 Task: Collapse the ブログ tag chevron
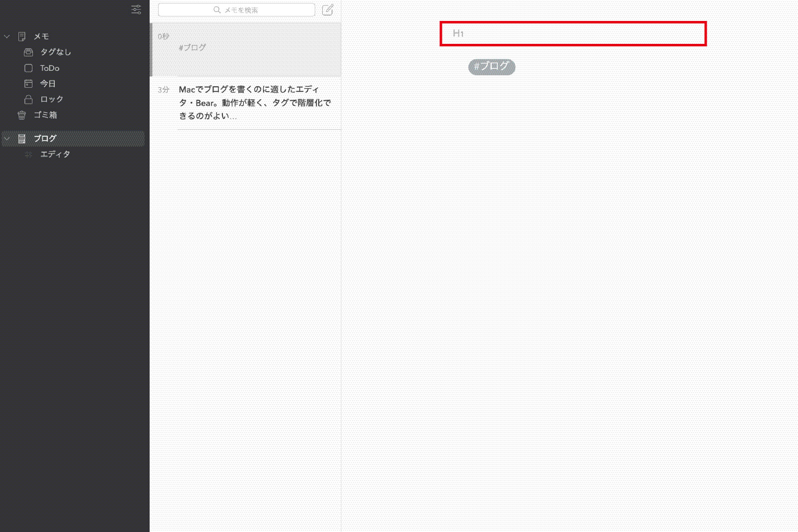tap(7, 139)
